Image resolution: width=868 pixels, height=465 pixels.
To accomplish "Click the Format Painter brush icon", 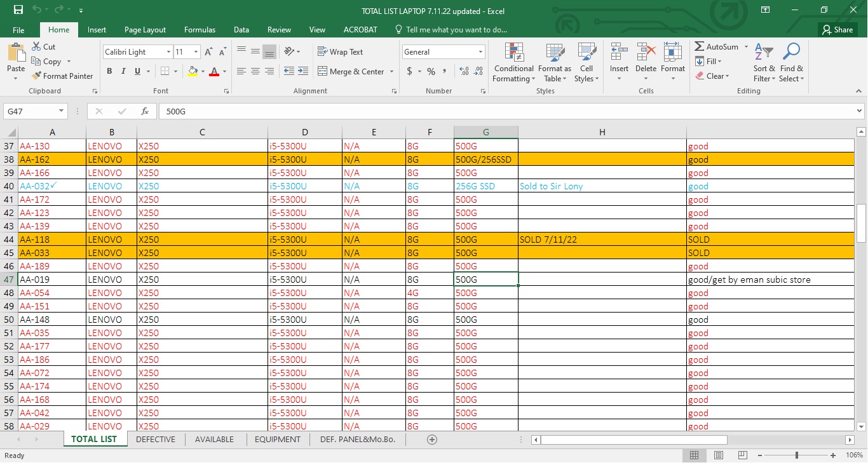I will (x=37, y=76).
